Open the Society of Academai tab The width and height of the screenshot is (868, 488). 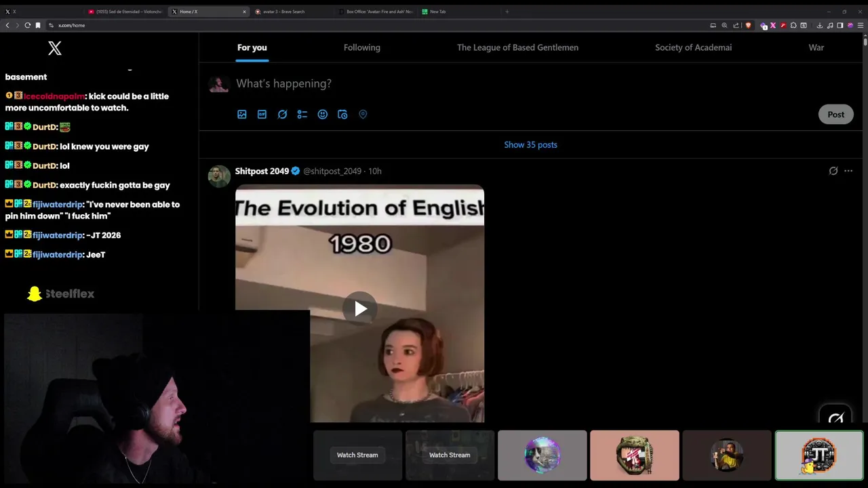[x=693, y=47]
